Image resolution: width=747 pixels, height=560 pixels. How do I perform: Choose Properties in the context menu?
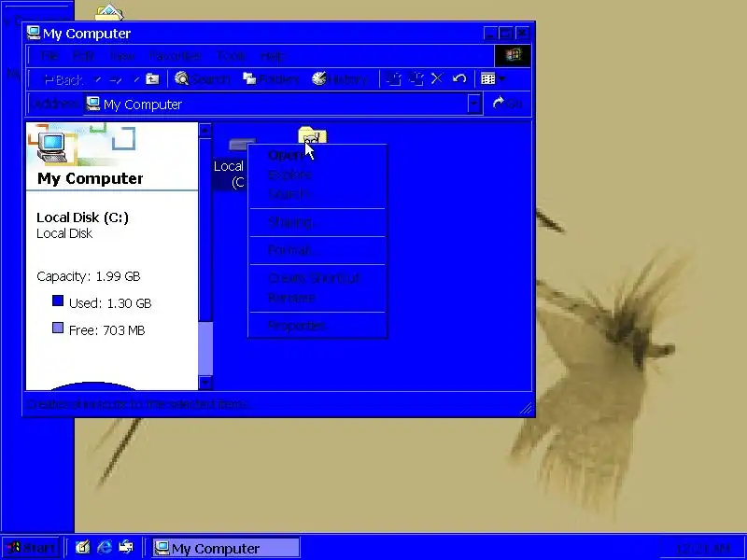[317, 326]
